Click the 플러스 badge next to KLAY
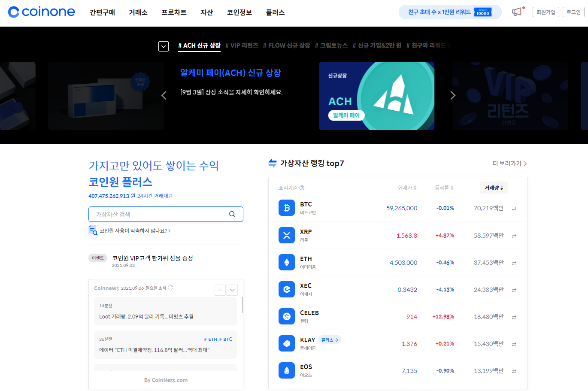This screenshot has width=588, height=391. (330, 340)
